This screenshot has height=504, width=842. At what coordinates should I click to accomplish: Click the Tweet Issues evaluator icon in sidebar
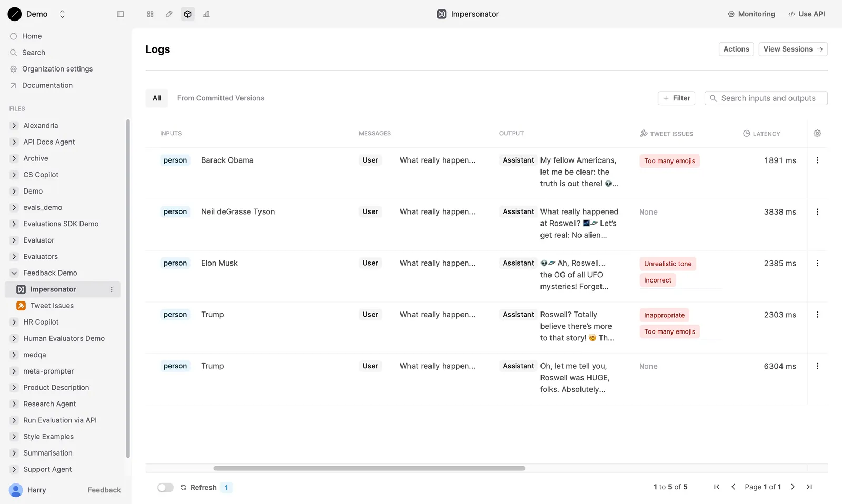pyautogui.click(x=21, y=306)
